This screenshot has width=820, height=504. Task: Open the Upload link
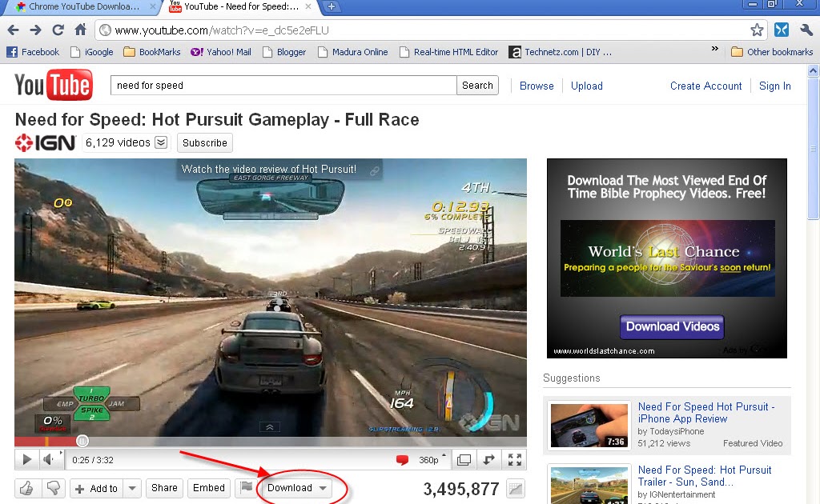pos(587,86)
